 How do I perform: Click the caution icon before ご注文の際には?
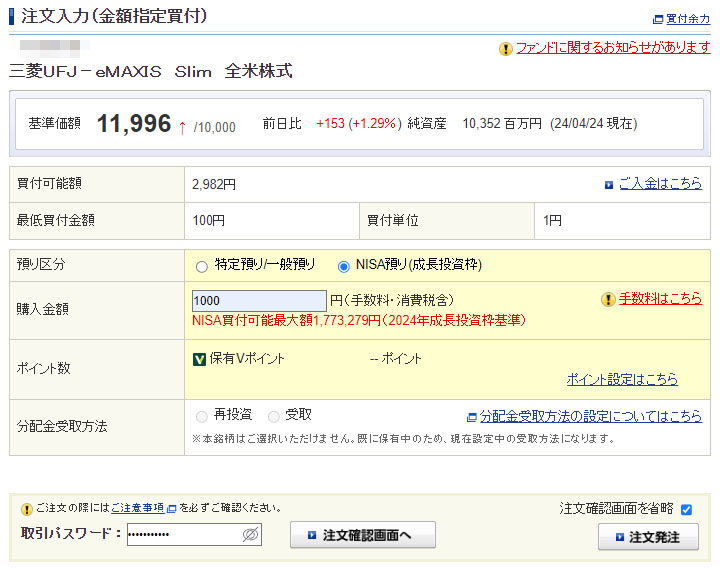tap(26, 509)
